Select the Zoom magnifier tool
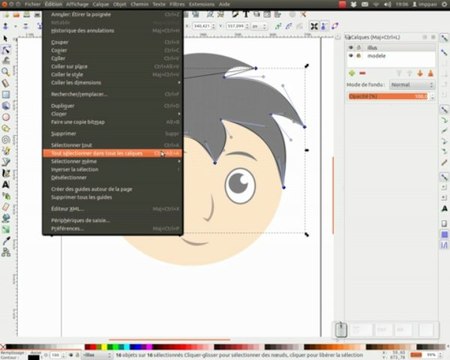Viewport: 450px width, 360px height. tap(6, 72)
